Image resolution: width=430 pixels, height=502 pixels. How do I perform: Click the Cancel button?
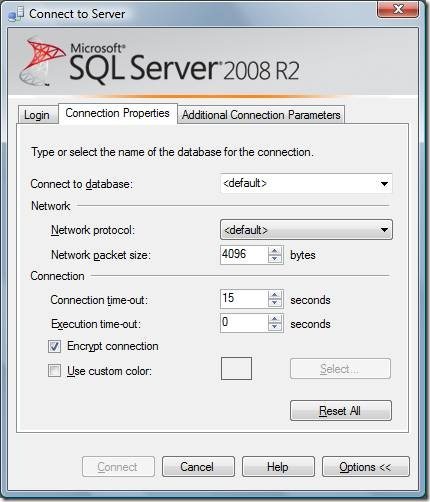198,467
